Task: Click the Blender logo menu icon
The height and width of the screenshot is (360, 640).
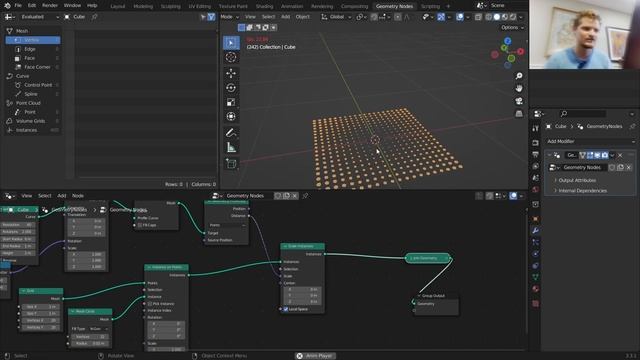Action: (x=7, y=6)
